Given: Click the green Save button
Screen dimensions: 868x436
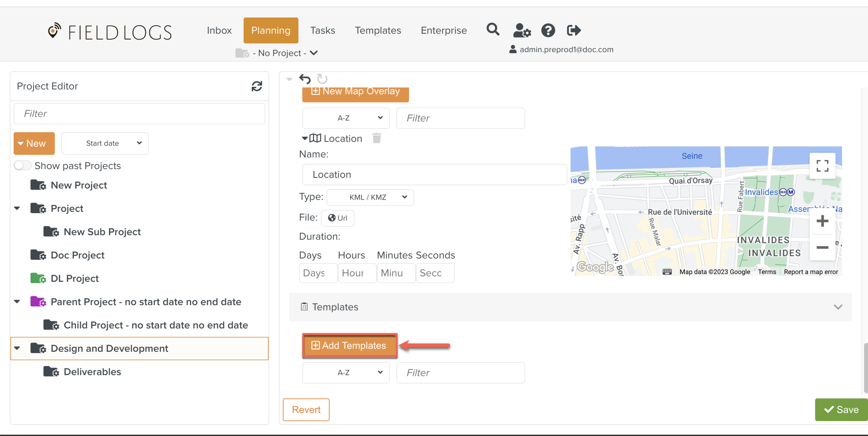Looking at the screenshot, I should coord(841,410).
